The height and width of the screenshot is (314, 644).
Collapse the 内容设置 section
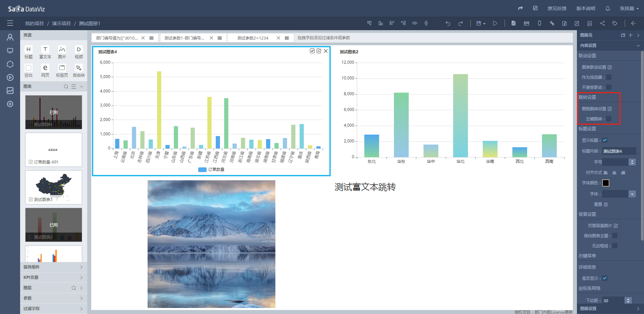[638, 46]
